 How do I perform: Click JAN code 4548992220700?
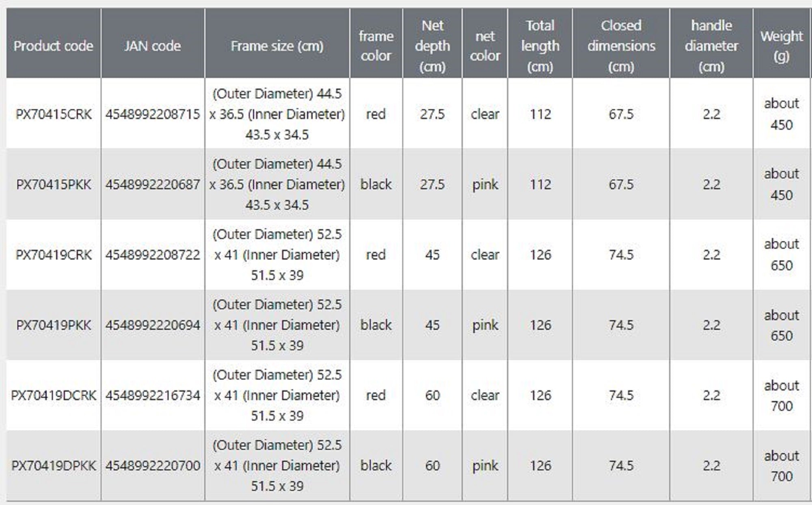153,466
